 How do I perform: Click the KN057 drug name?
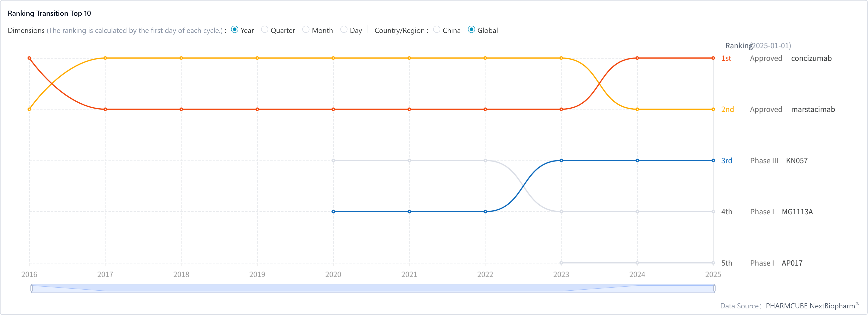796,160
